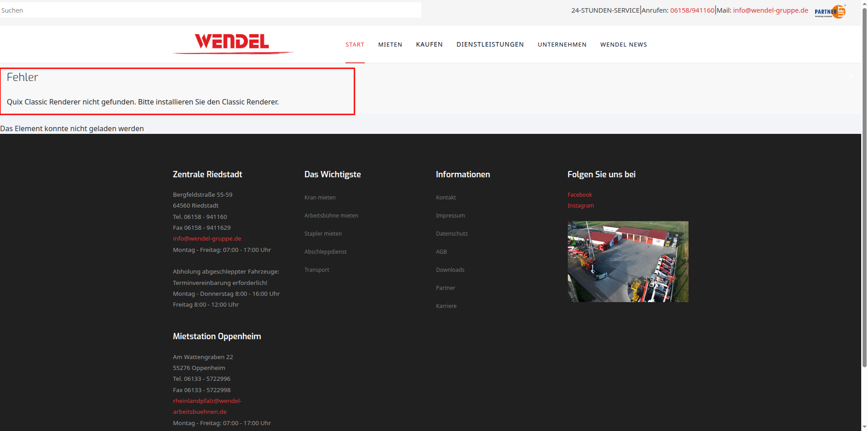Go to WENDEL NEWS
Image resolution: width=868 pixels, height=431 pixels.
(x=623, y=44)
